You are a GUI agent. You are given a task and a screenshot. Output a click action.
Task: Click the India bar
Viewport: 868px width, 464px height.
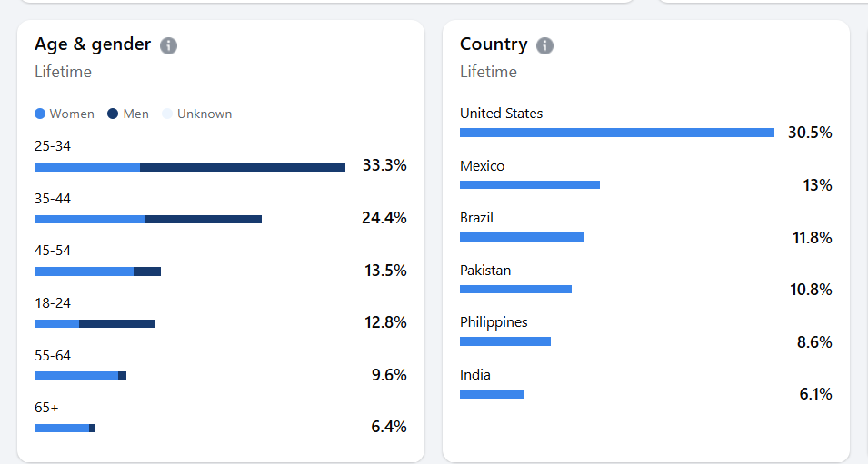click(x=492, y=394)
